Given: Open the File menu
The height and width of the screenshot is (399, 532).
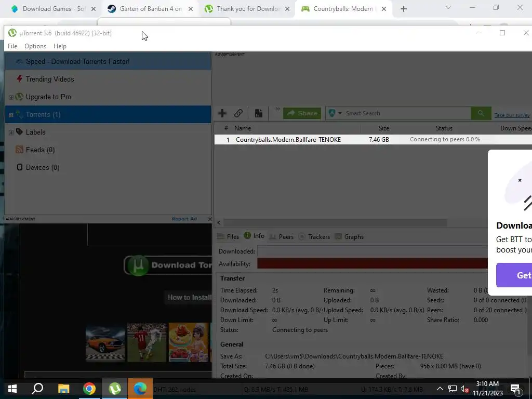Looking at the screenshot, I should (12, 46).
